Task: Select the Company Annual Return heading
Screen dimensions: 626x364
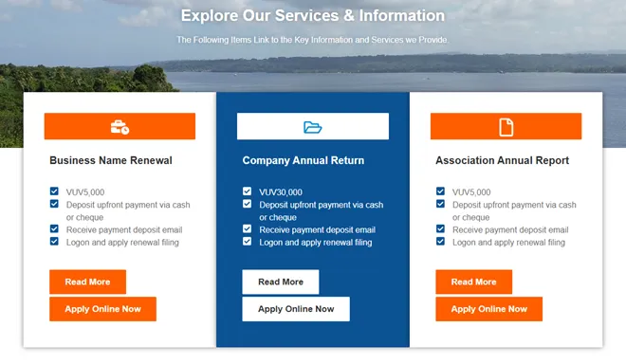Action: (304, 160)
